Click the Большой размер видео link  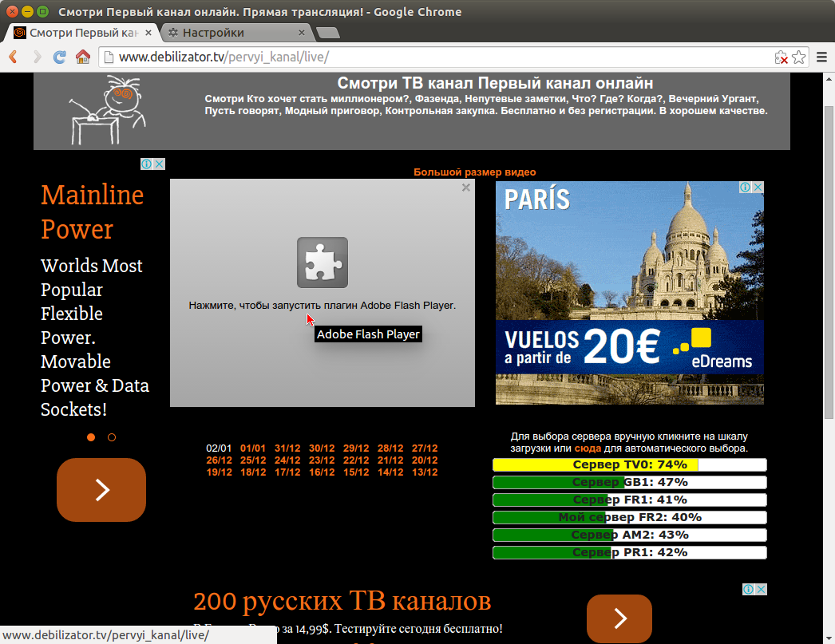pos(474,172)
